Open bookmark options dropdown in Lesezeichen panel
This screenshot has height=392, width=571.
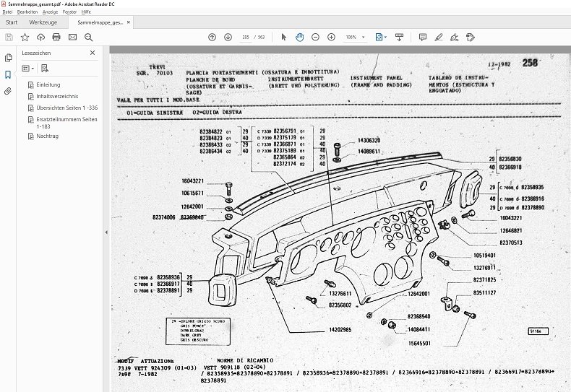pos(27,69)
